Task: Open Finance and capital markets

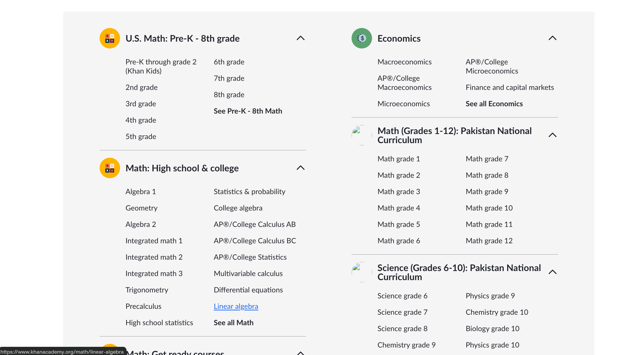Action: [510, 87]
